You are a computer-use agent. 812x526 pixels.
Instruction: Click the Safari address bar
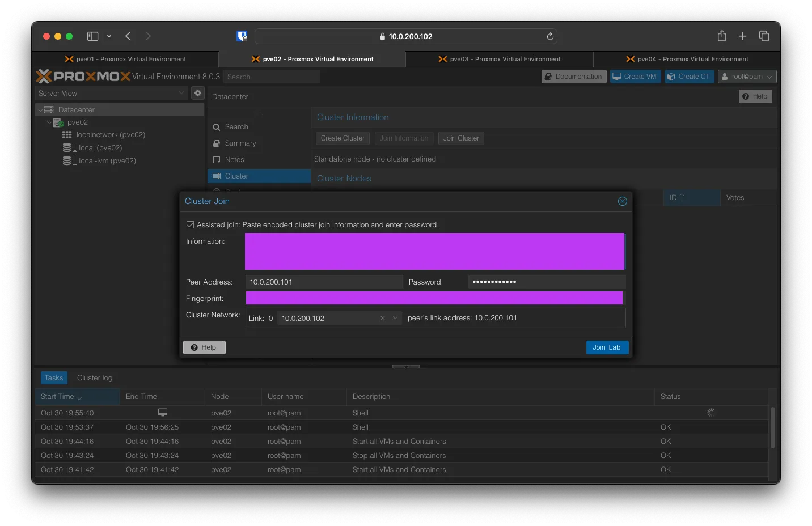(406, 36)
